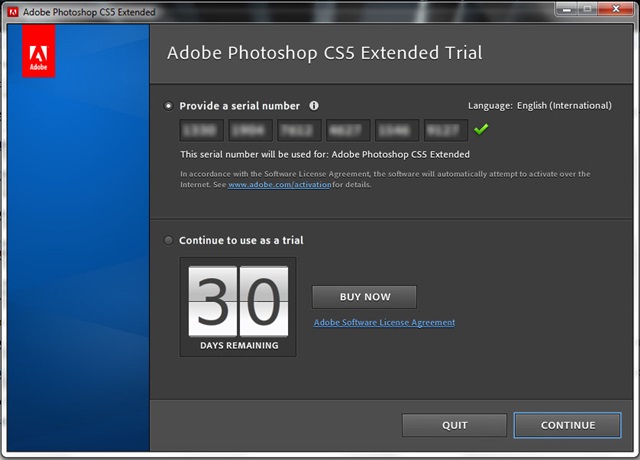Viewport: 640px width, 460px height.
Task: Click the Adobe logo in sidebar
Action: coord(39,51)
